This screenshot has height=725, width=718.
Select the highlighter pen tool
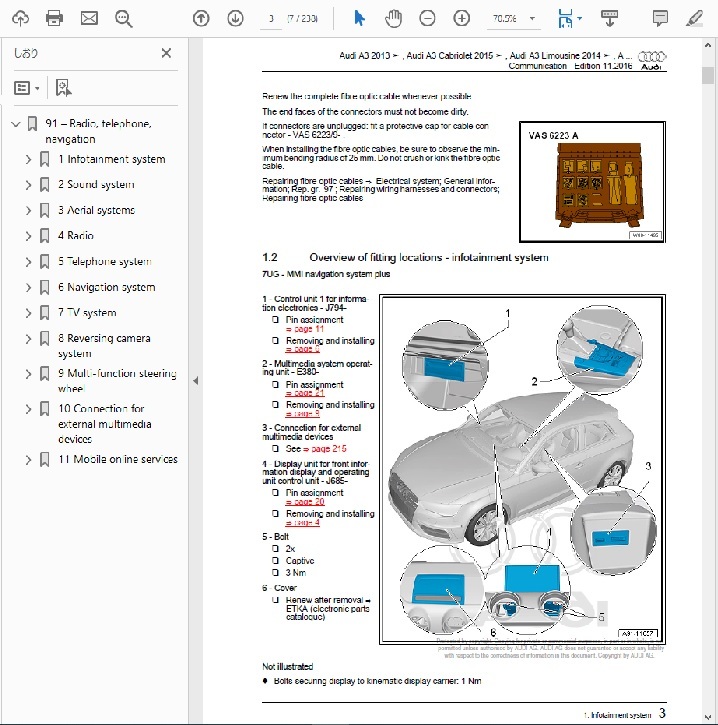tap(694, 18)
